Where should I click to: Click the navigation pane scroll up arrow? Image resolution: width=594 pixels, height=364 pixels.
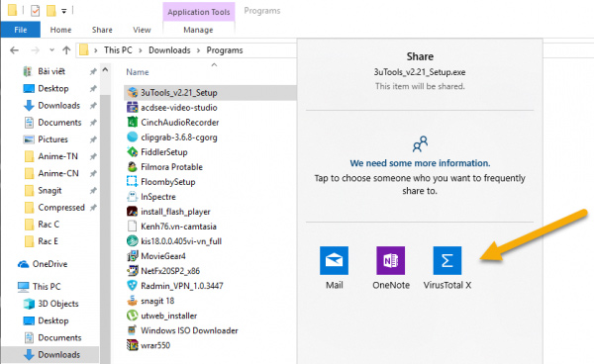(105, 70)
